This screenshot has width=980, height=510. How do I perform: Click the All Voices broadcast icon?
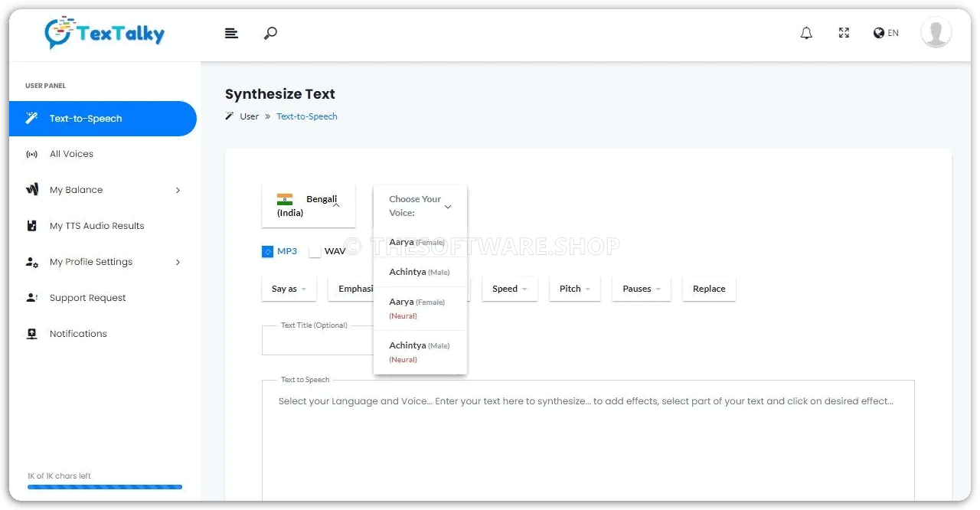31,154
